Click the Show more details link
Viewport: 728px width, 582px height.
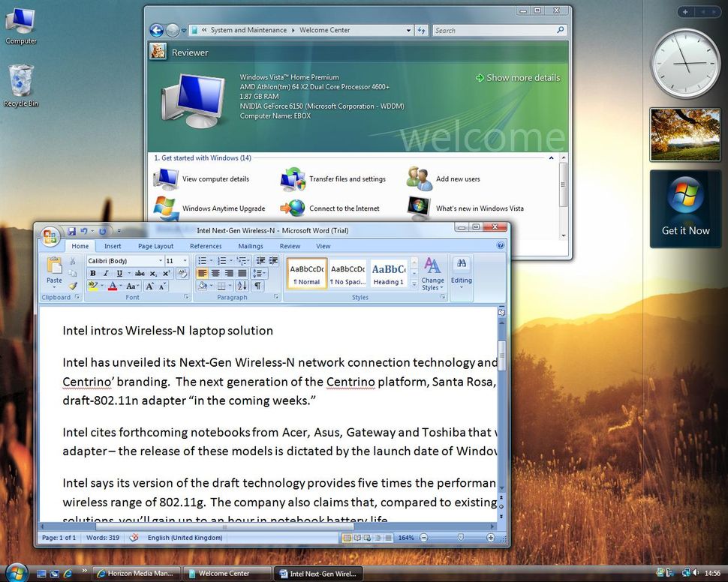(523, 77)
